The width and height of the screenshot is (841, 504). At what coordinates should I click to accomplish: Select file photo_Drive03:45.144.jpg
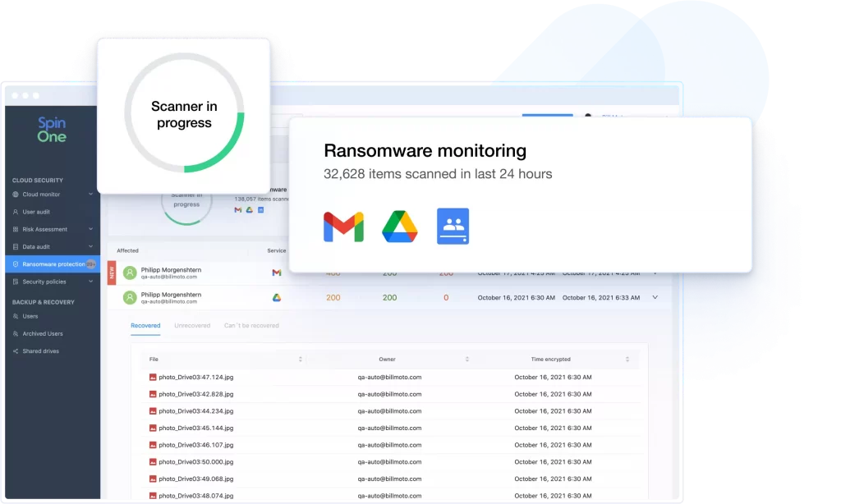click(195, 428)
